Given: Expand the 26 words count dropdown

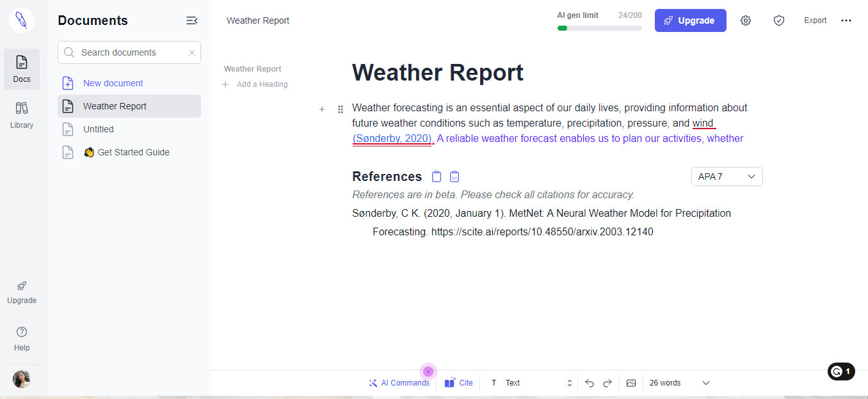Looking at the screenshot, I should (x=679, y=383).
